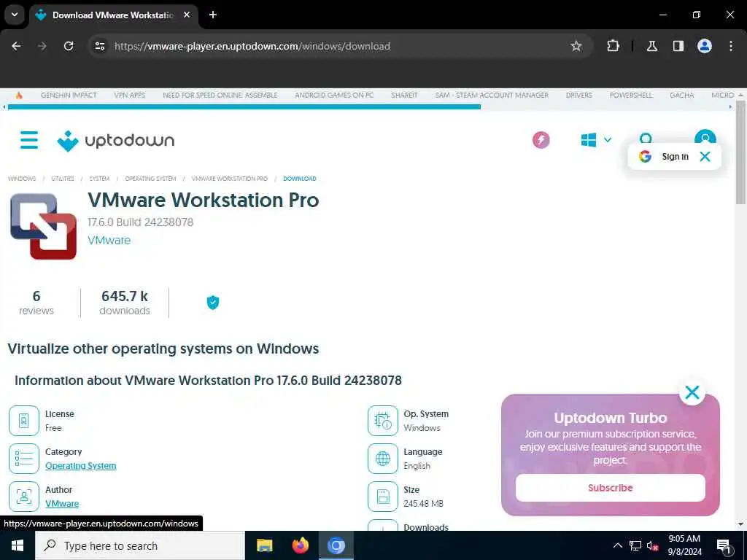Show hidden system tray icons
The image size is (747, 560).
pyautogui.click(x=618, y=545)
